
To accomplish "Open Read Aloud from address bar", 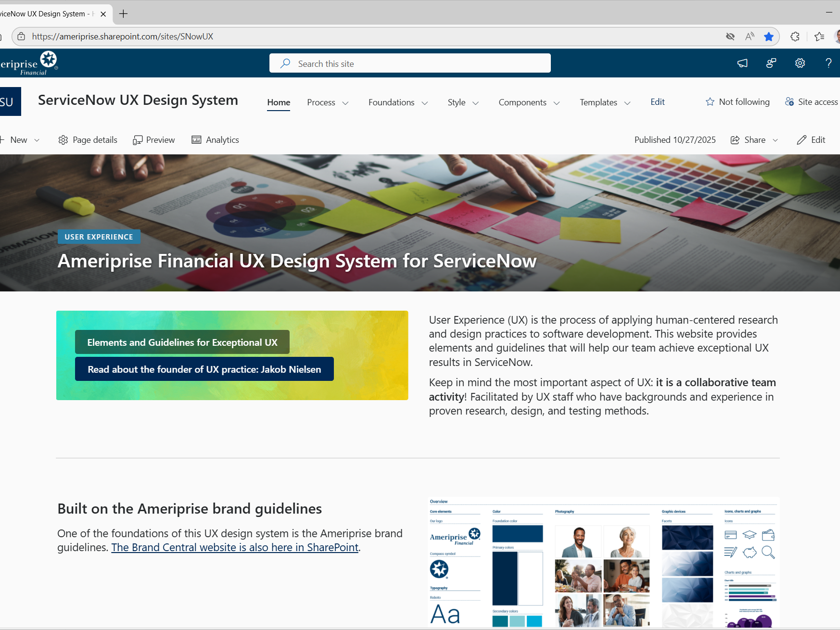I will (x=750, y=37).
